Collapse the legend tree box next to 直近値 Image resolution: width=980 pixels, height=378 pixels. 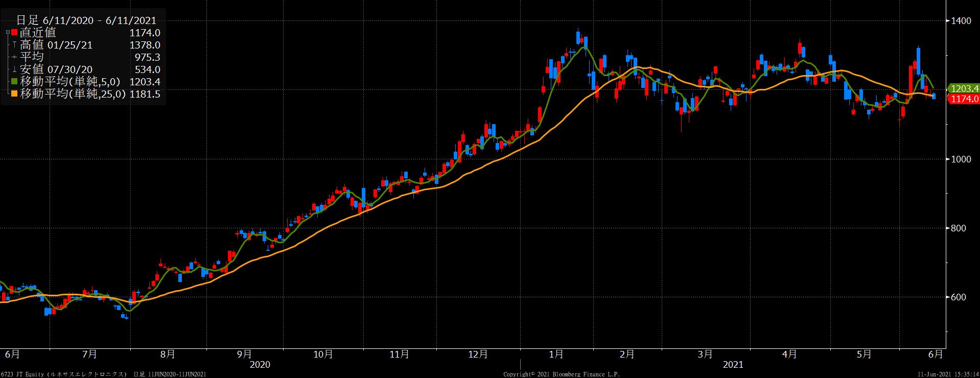(x=8, y=33)
